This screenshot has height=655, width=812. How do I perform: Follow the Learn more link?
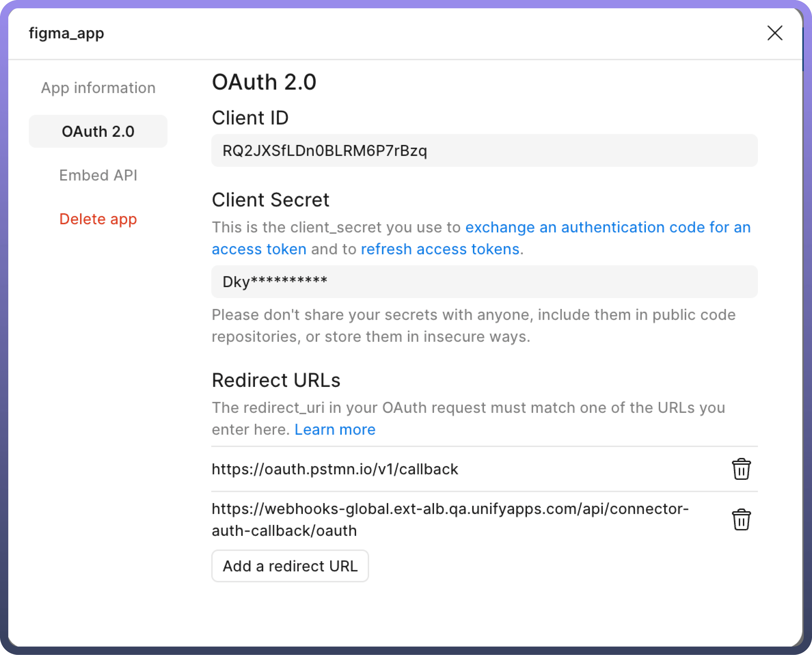pyautogui.click(x=335, y=430)
